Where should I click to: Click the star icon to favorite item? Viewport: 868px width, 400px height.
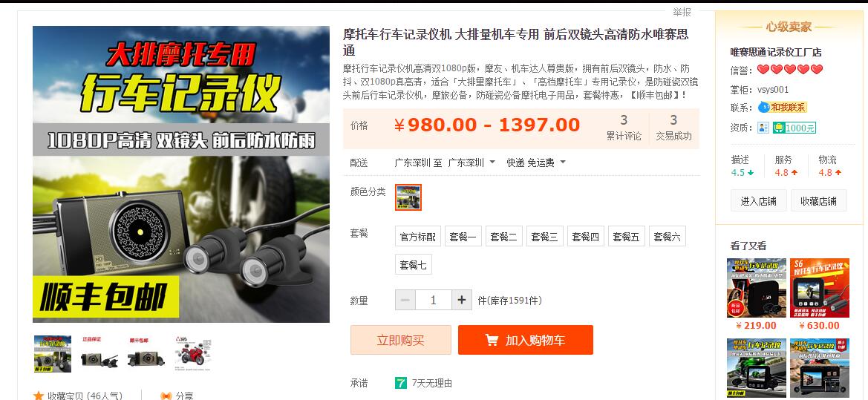pos(38,396)
